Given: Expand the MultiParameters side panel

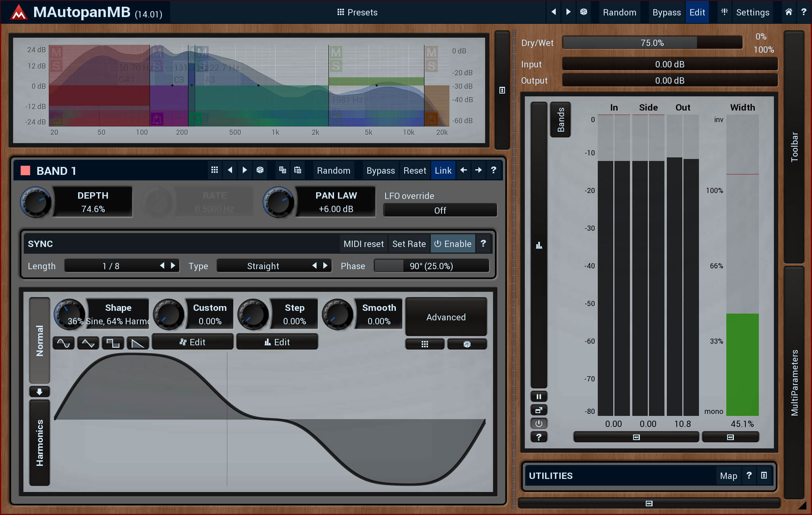Looking at the screenshot, I should point(794,383).
